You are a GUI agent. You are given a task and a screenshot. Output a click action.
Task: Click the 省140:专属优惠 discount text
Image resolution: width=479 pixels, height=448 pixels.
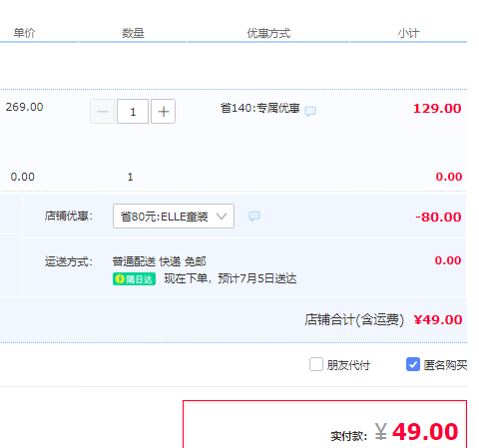(x=259, y=108)
